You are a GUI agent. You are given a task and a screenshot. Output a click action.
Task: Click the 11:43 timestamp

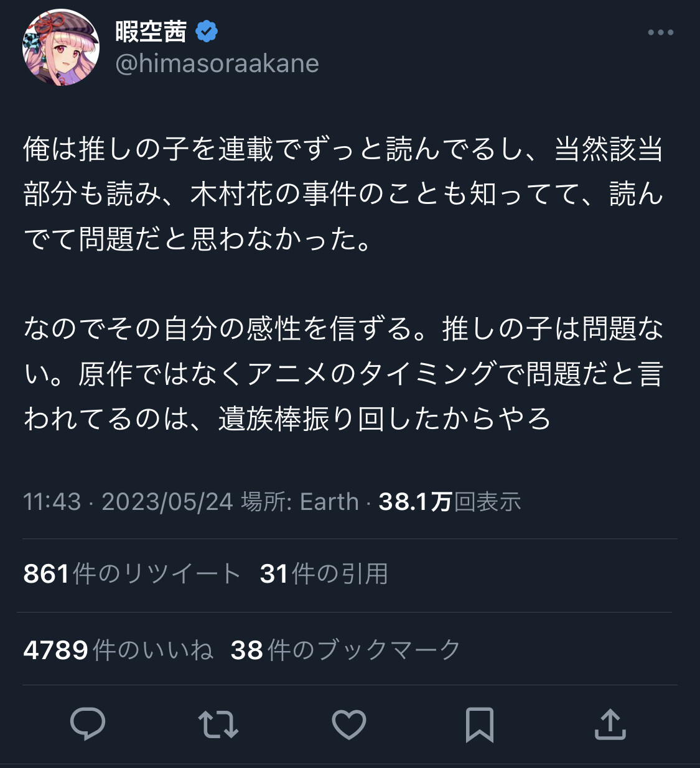click(x=52, y=502)
